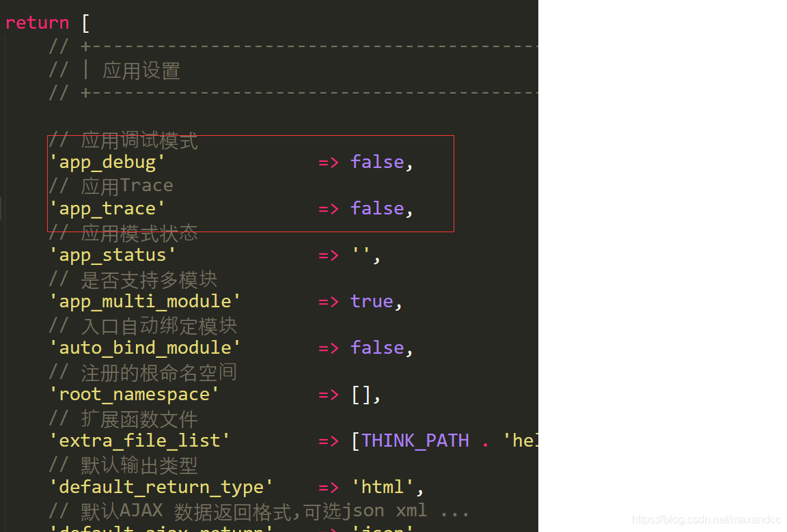Select the 'app_trace' configuration key
The width and height of the screenshot is (787, 532).
pyautogui.click(x=106, y=208)
